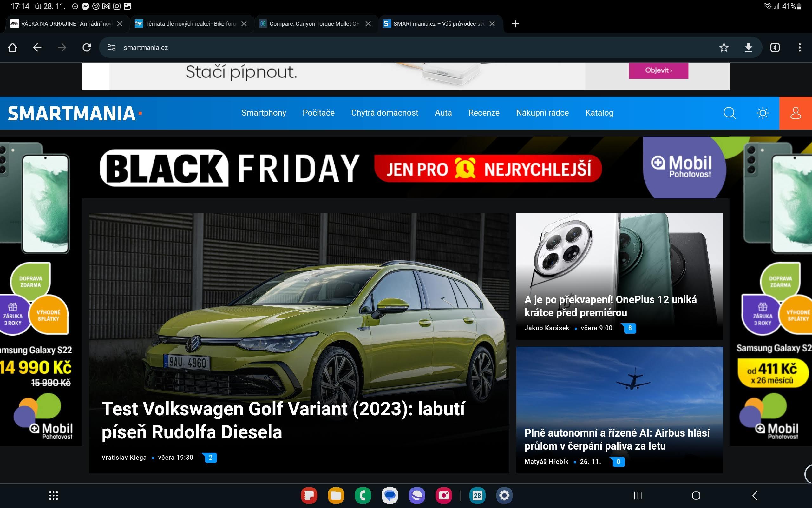Open the Nákupní rádce menu item
The width and height of the screenshot is (812, 508).
tap(542, 112)
